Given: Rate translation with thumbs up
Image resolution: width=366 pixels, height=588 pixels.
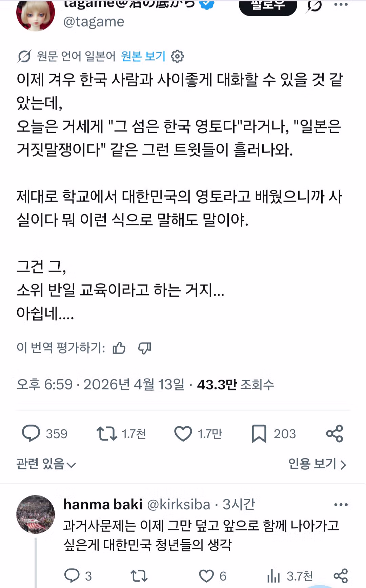Looking at the screenshot, I should pos(119,348).
